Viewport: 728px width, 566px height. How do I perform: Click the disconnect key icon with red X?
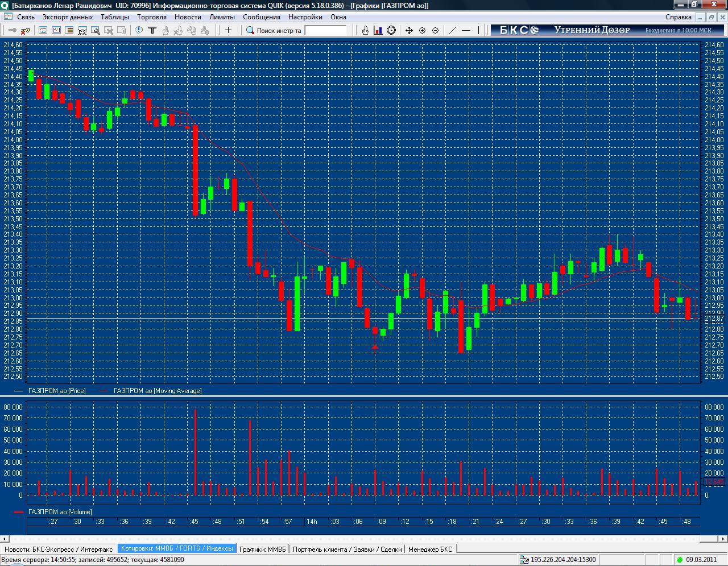point(24,30)
